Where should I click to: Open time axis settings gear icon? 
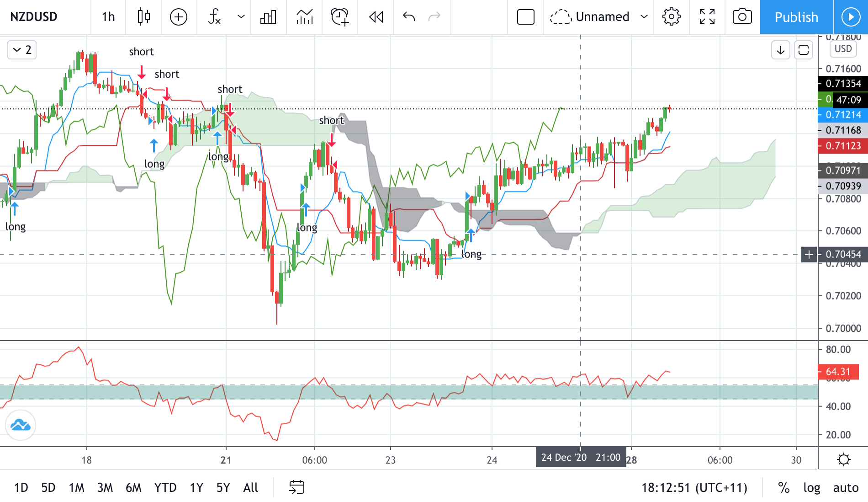click(844, 459)
